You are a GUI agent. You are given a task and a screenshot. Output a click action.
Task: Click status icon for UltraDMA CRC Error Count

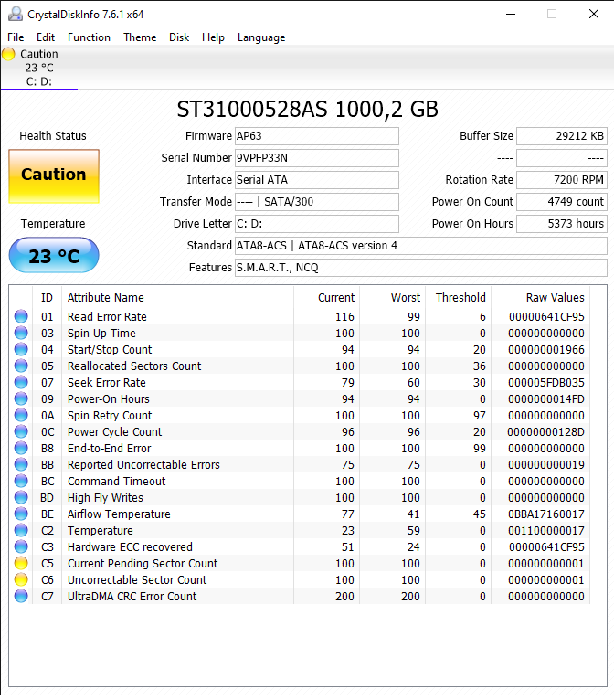[21, 597]
